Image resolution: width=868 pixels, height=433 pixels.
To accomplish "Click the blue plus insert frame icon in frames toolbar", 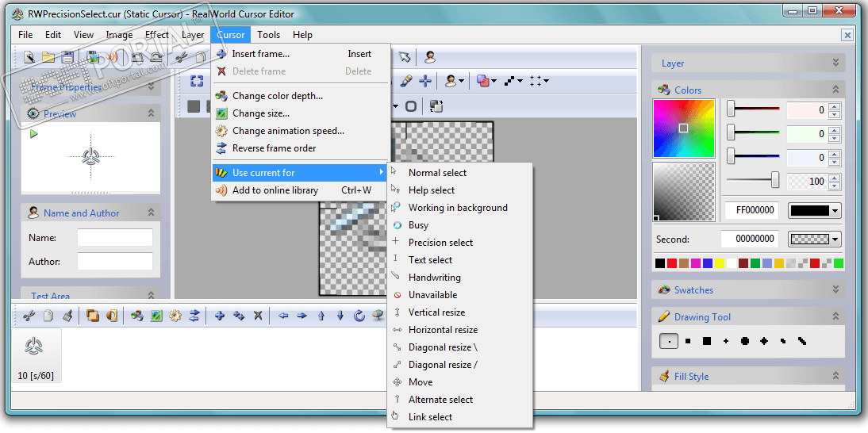I will pos(220,316).
